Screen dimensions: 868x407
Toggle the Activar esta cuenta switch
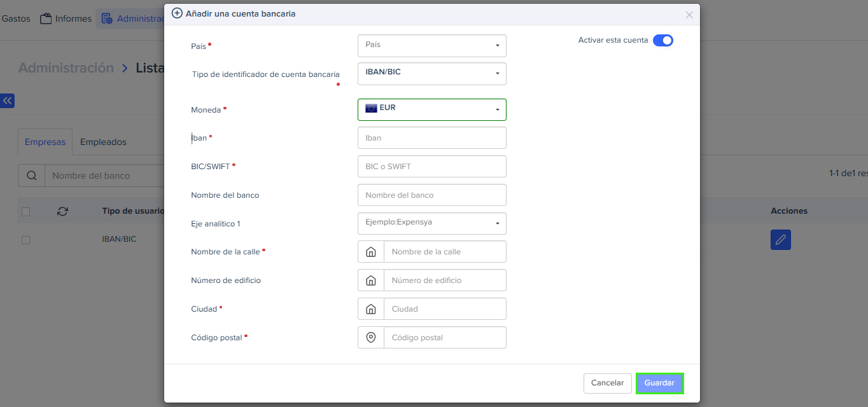tap(662, 41)
